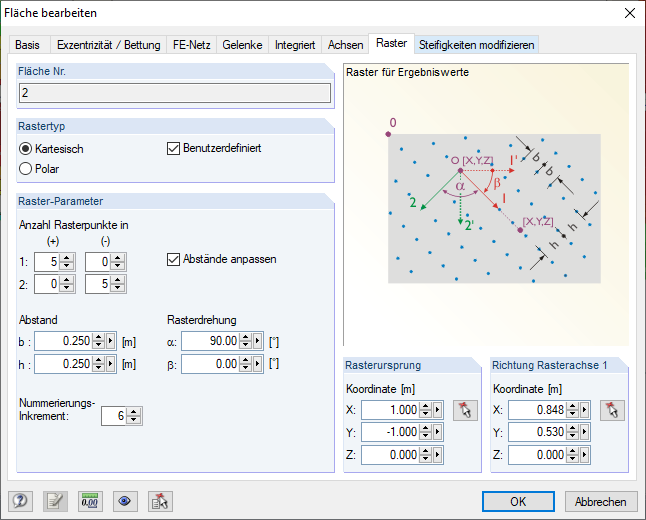Click the spinner arrows of Abstand h

coord(98,364)
